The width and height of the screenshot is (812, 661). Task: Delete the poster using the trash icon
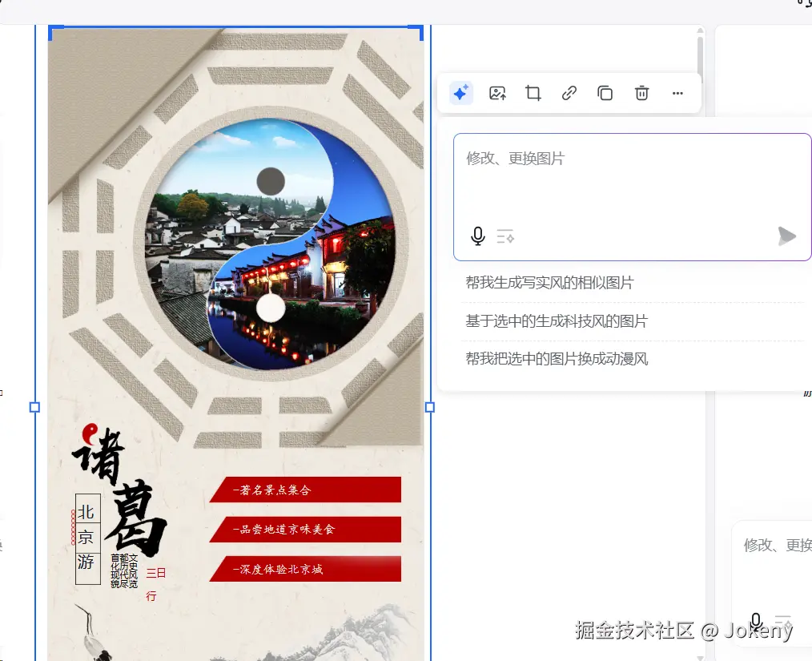coord(641,93)
